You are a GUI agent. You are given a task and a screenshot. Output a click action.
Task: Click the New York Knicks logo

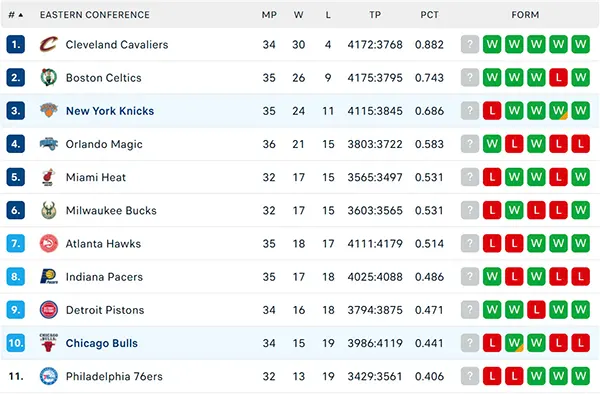click(x=49, y=111)
